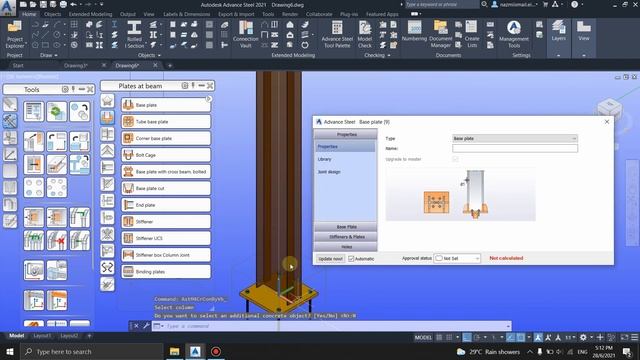Image resolution: width=640 pixels, height=360 pixels.
Task: Switch to the Model layout tab
Action: tap(17, 336)
